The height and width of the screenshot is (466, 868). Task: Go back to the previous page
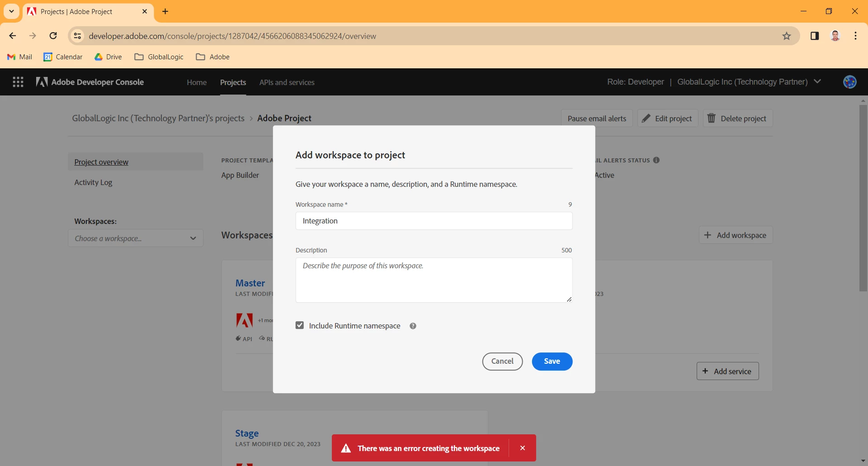pyautogui.click(x=13, y=36)
